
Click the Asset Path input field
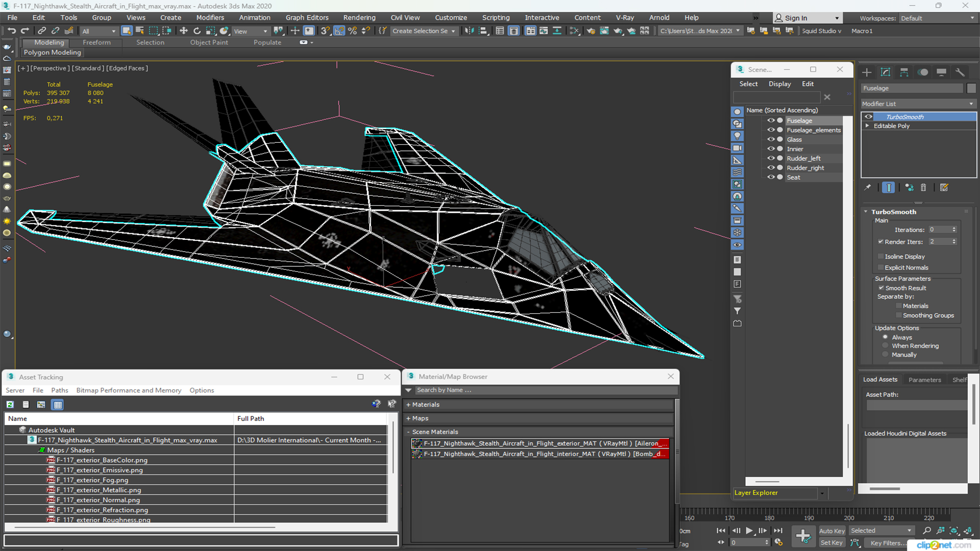(x=917, y=405)
